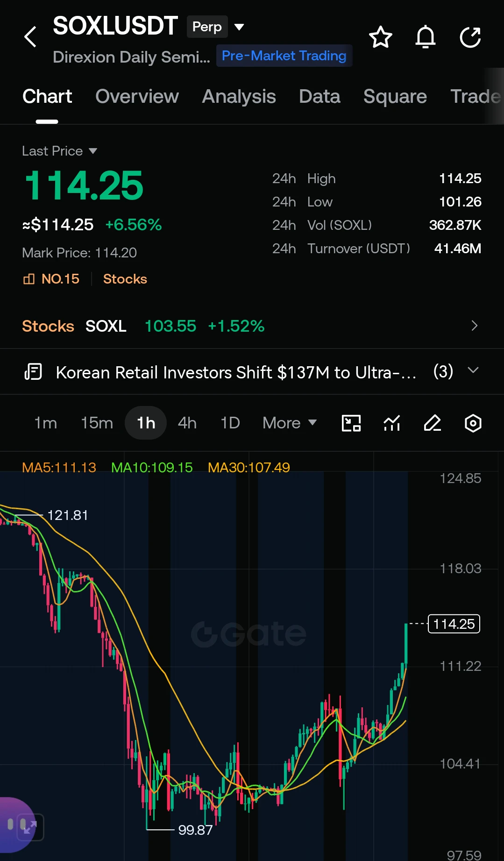Tap the 121.81 high label on chart
Screen dimensions: 504x861
tap(68, 515)
